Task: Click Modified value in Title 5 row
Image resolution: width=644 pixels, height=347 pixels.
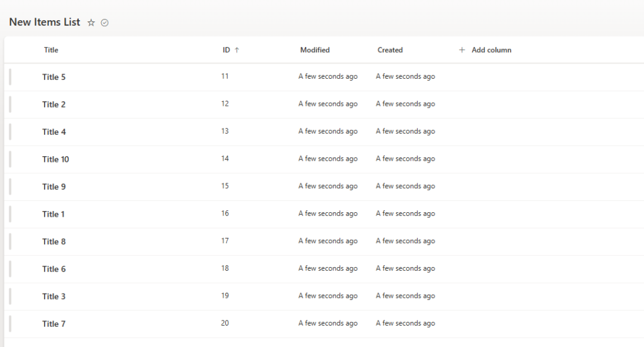Action: [328, 76]
